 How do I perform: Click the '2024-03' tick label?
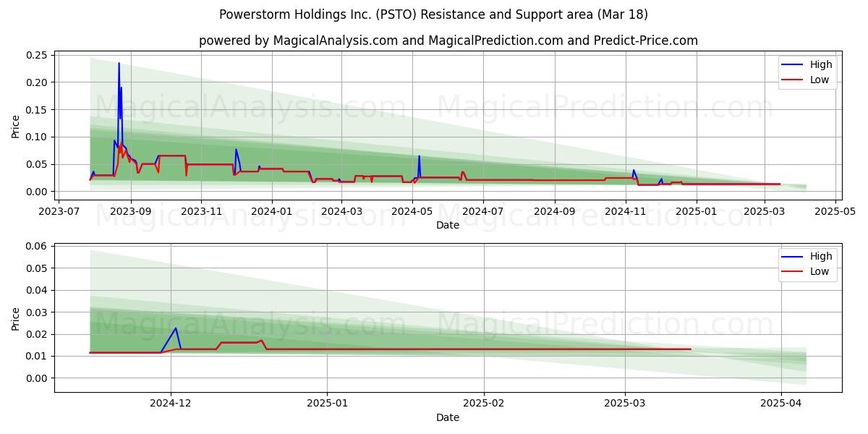click(x=341, y=211)
